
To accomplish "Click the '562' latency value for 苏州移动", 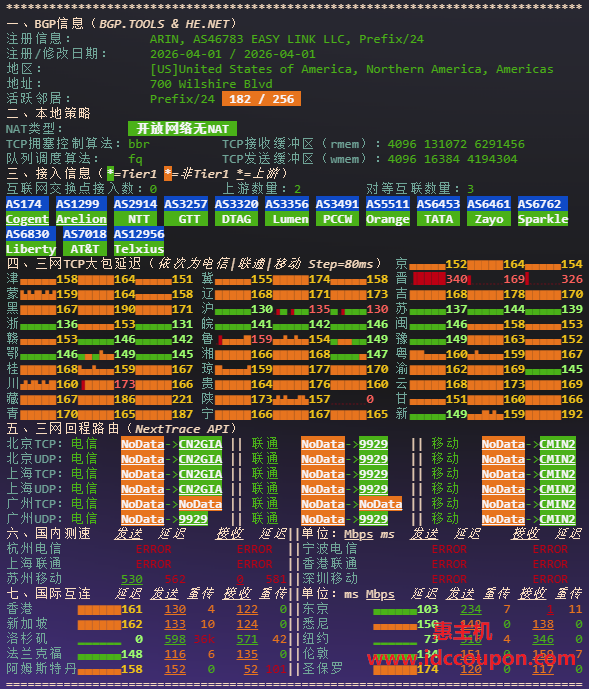I will click(x=175, y=579).
